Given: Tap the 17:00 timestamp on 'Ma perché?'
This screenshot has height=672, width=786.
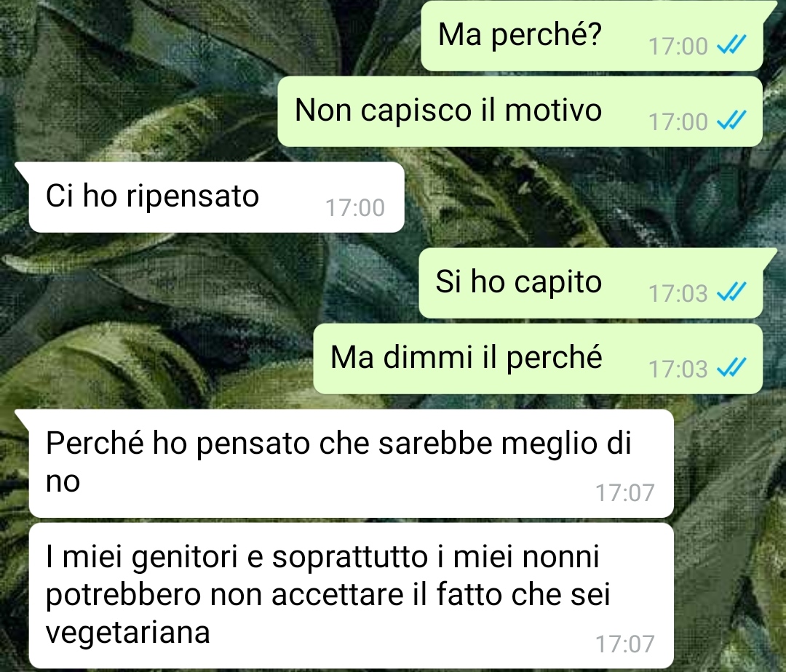Looking at the screenshot, I should (x=678, y=46).
